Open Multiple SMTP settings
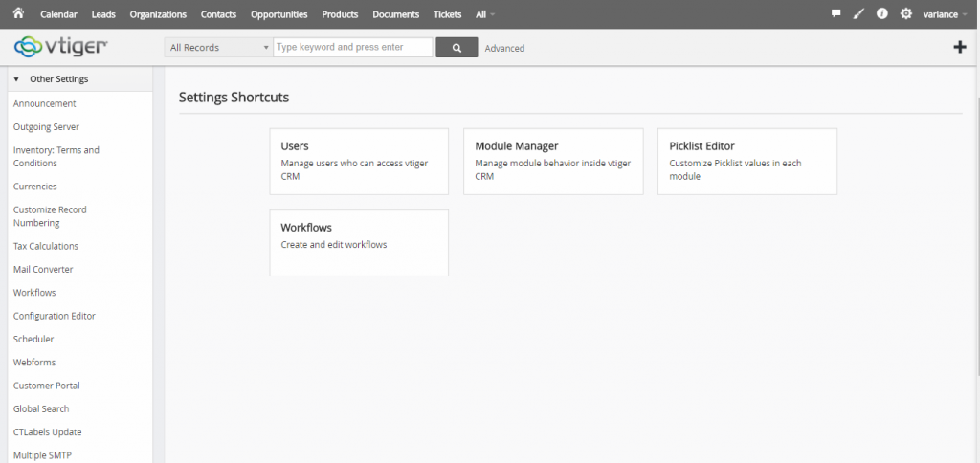The height and width of the screenshot is (463, 980). (42, 455)
